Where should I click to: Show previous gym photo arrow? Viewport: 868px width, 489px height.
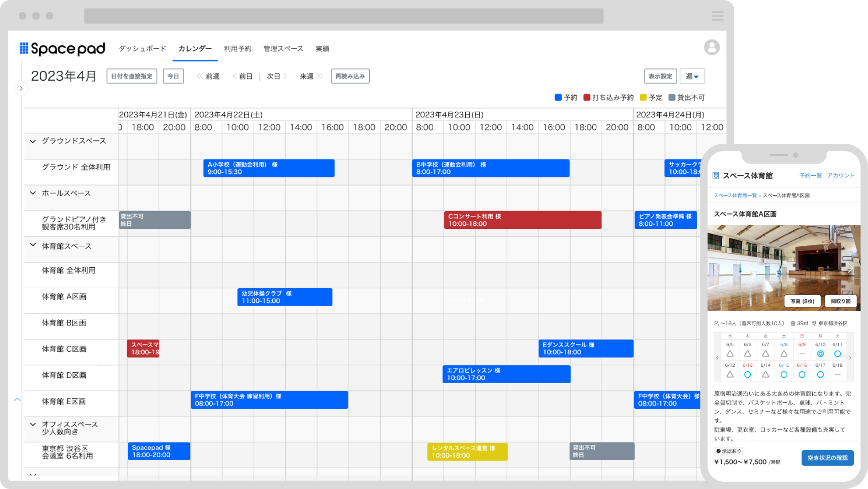(x=716, y=268)
